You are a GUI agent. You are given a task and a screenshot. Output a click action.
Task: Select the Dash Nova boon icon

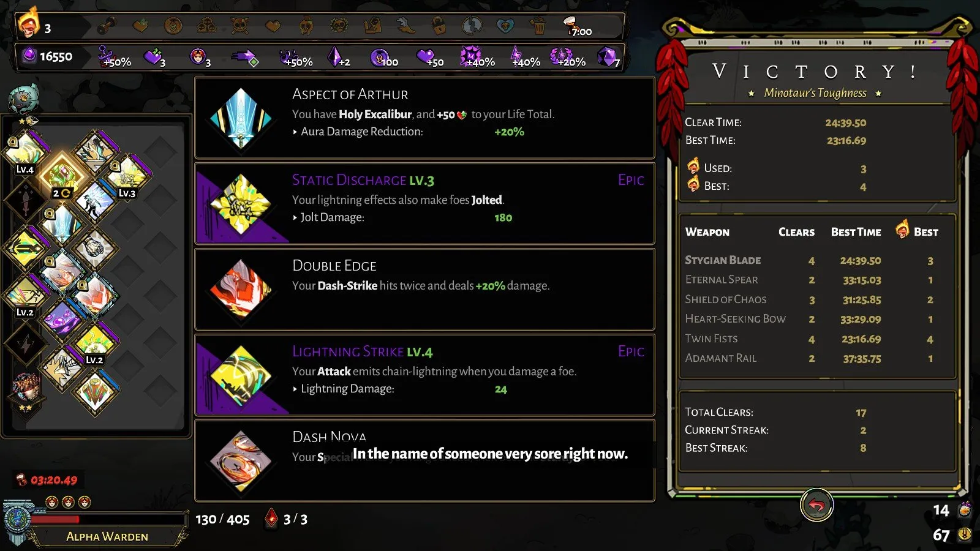coord(241,461)
